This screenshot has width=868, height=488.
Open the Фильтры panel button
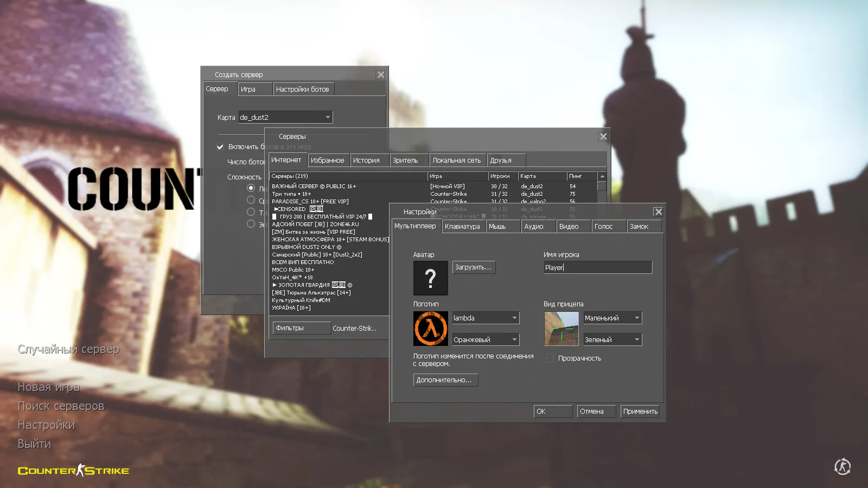click(301, 328)
